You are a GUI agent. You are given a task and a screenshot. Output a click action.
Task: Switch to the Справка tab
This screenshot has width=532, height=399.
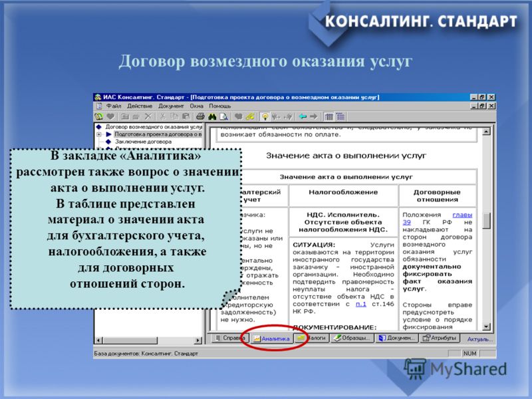point(231,338)
